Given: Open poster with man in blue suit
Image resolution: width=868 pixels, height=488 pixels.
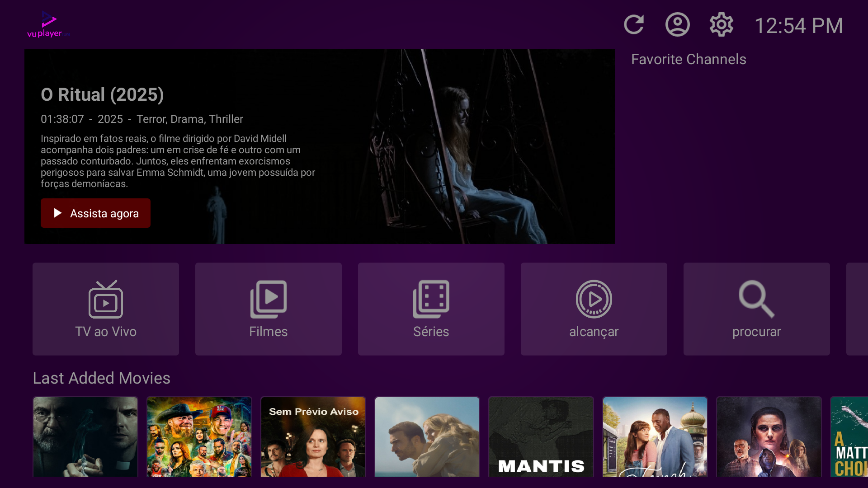Looking at the screenshot, I should coord(655,436).
